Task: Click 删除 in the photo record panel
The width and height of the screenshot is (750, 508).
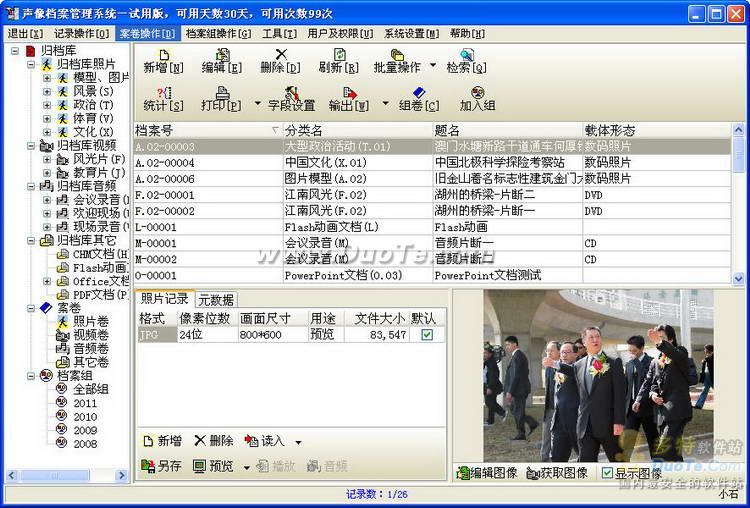Action: pyautogui.click(x=214, y=441)
